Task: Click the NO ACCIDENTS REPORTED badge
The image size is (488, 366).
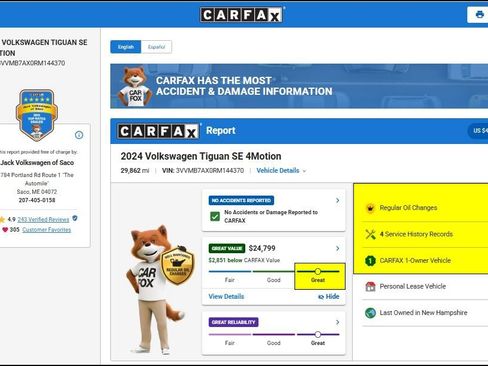Action: (x=241, y=200)
